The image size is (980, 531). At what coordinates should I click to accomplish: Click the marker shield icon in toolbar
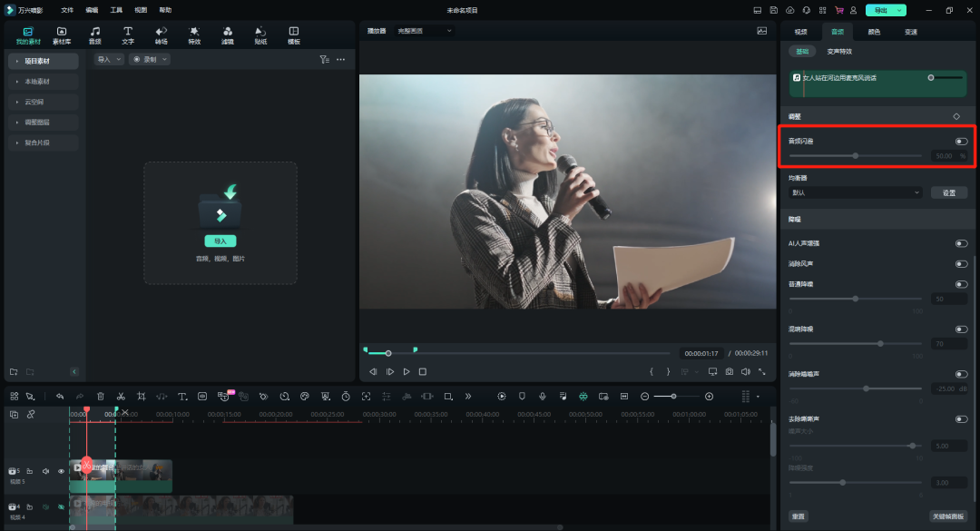[x=522, y=397]
